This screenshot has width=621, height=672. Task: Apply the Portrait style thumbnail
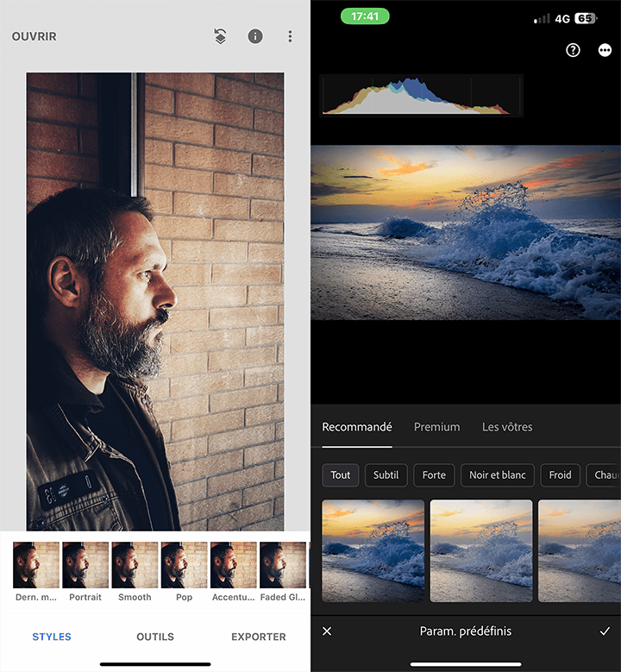[85, 565]
